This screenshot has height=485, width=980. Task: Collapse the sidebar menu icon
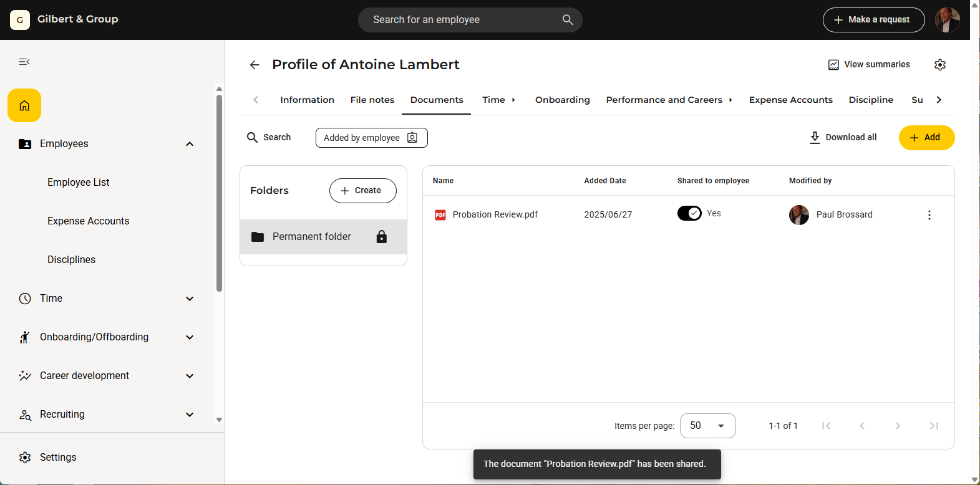pyautogui.click(x=24, y=62)
